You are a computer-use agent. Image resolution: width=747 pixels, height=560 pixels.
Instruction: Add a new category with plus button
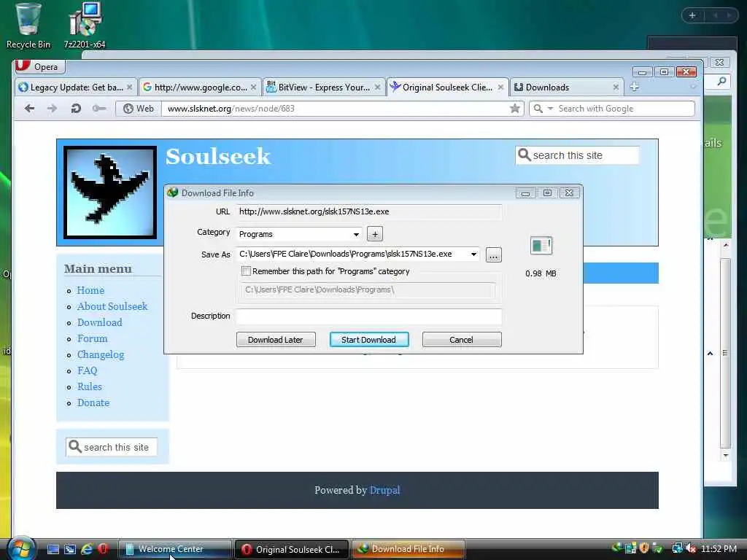click(x=375, y=234)
